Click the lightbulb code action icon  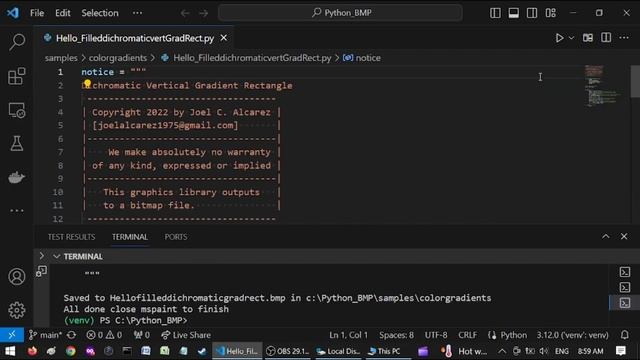coord(87,84)
